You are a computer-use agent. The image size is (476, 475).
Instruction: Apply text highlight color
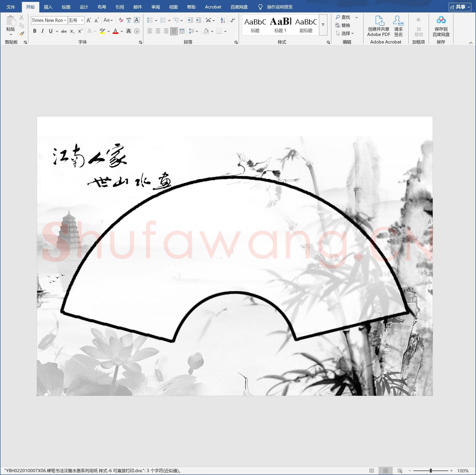click(x=102, y=31)
